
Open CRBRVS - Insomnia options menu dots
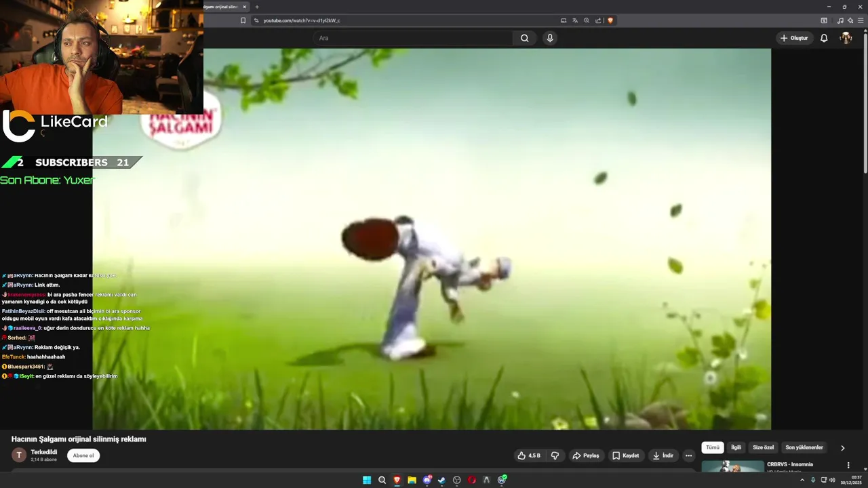848,466
